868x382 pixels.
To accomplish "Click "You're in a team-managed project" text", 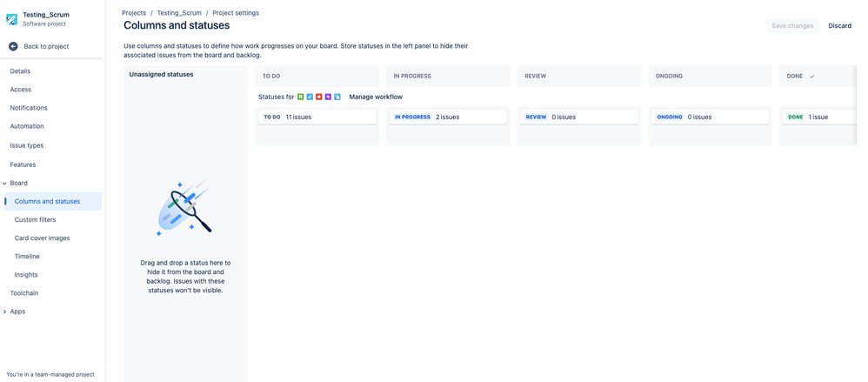I will coord(50,375).
